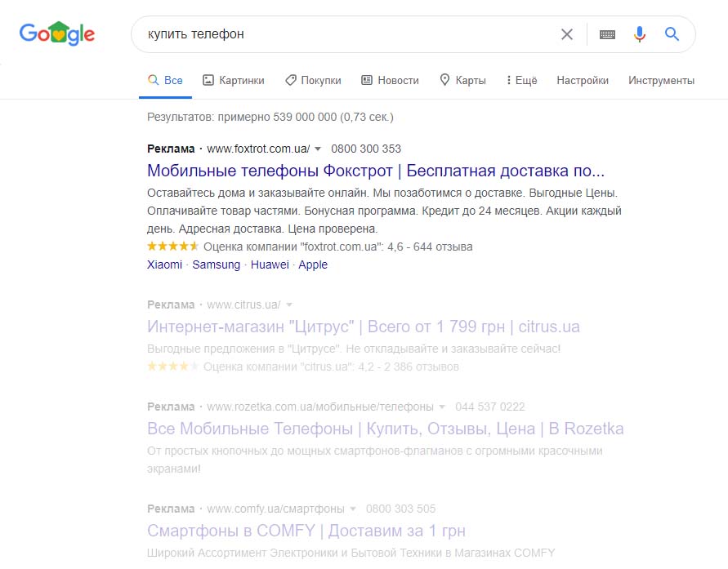Expand the Ещё menu

521,80
